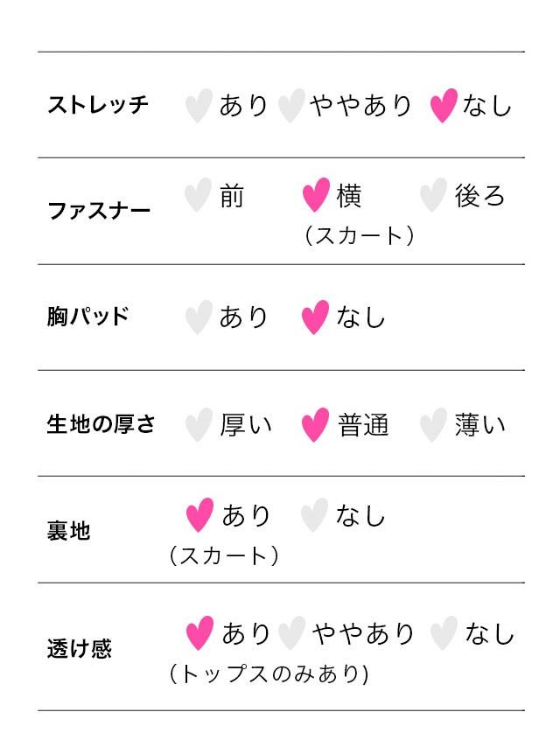Choose the gray heart for 透け感 ややあり
This screenshot has width=560, height=747.
(x=291, y=633)
